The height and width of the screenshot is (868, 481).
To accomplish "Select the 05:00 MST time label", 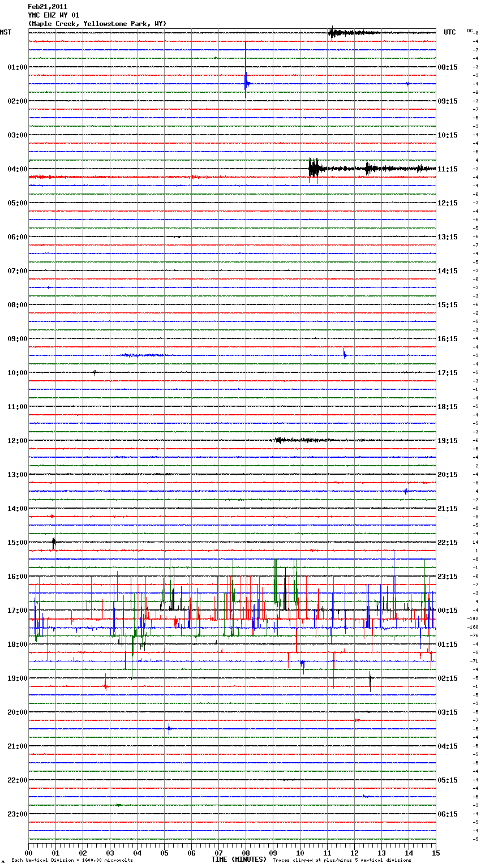I will point(18,203).
